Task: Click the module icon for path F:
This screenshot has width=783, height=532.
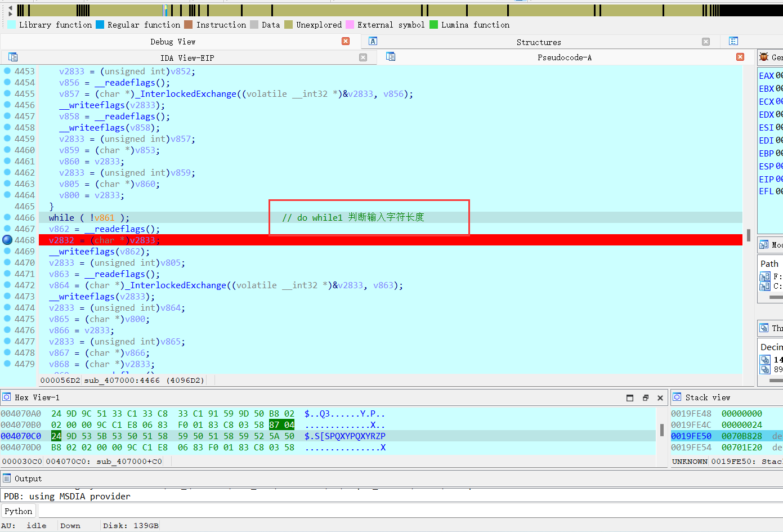Action: point(765,276)
